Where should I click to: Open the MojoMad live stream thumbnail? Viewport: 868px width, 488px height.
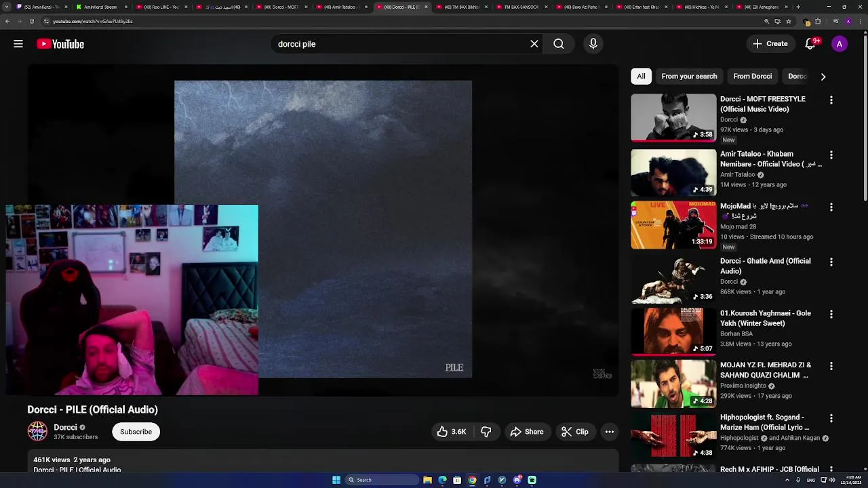pyautogui.click(x=673, y=225)
